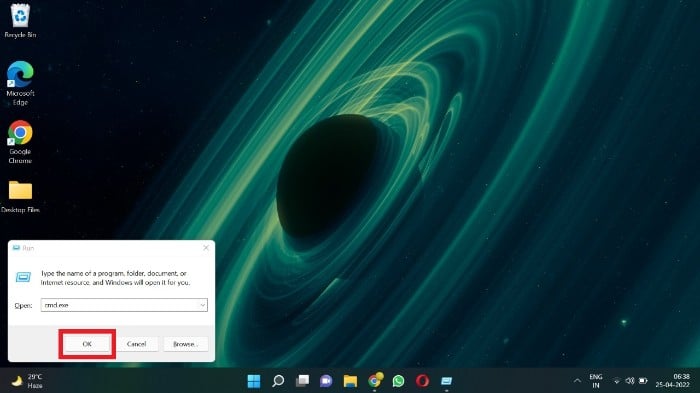Open WhatsApp from the taskbar
700x393 pixels.
point(399,381)
